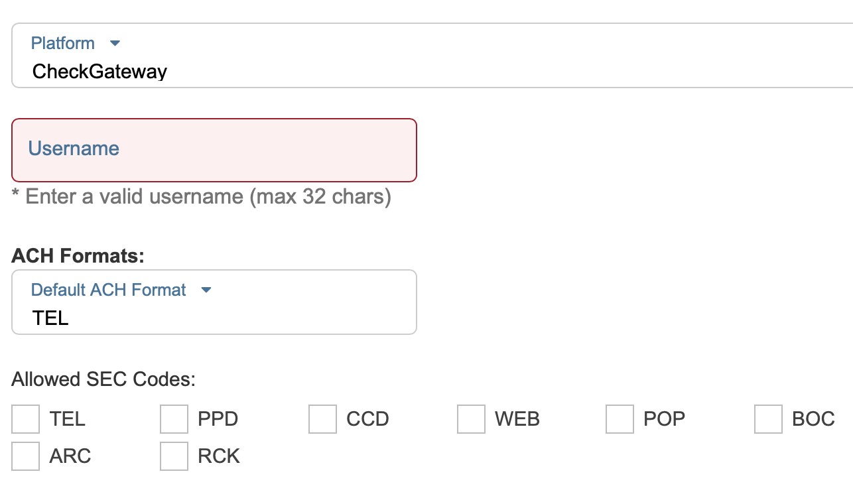The width and height of the screenshot is (853, 504).
Task: Click the "ACH Formats:" heading
Action: pyautogui.click(x=78, y=255)
